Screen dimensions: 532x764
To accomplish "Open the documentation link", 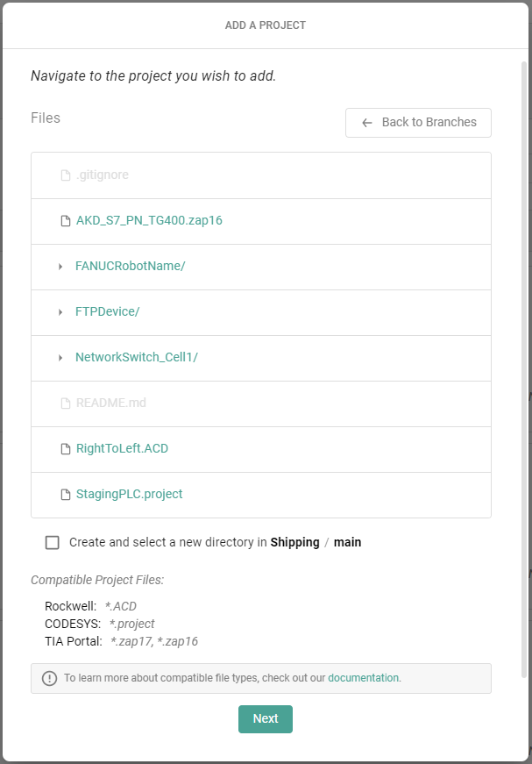I will pyautogui.click(x=363, y=678).
